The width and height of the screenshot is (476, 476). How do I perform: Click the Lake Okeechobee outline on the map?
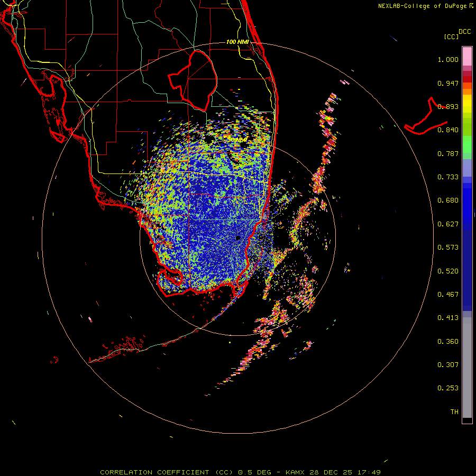[193, 80]
